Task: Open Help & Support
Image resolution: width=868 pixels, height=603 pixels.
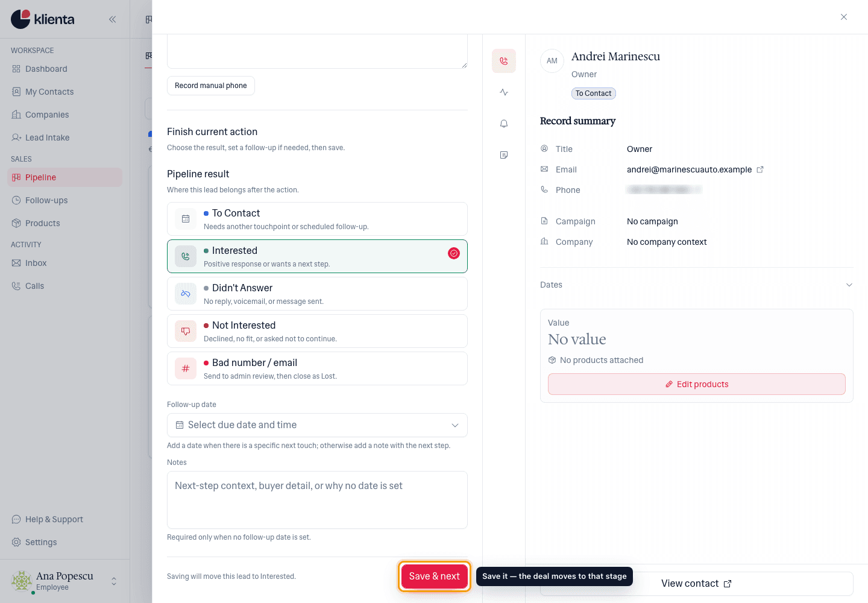Action: (x=64, y=519)
